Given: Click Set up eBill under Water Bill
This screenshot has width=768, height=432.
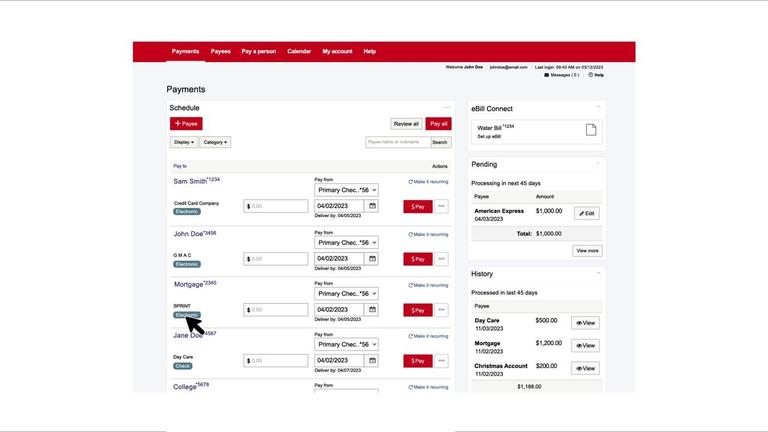Looking at the screenshot, I should tap(489, 137).
